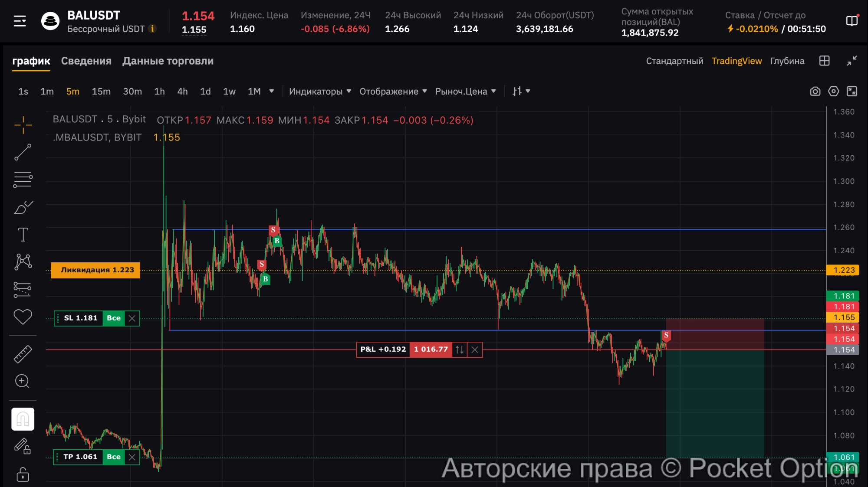Open the ruler measure tool

tap(23, 354)
